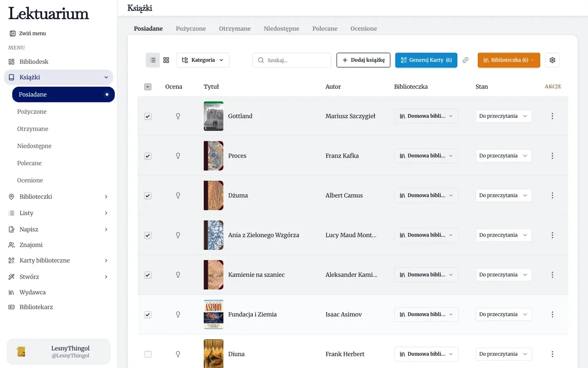The height and width of the screenshot is (368, 588).
Task: Switch to the Otrzymane tab
Action: [235, 28]
